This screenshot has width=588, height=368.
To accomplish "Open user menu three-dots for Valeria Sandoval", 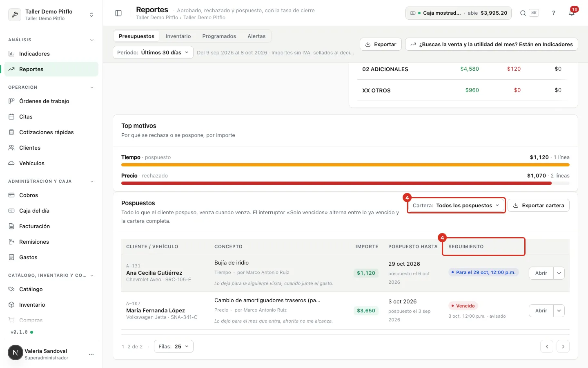I will click(91, 354).
